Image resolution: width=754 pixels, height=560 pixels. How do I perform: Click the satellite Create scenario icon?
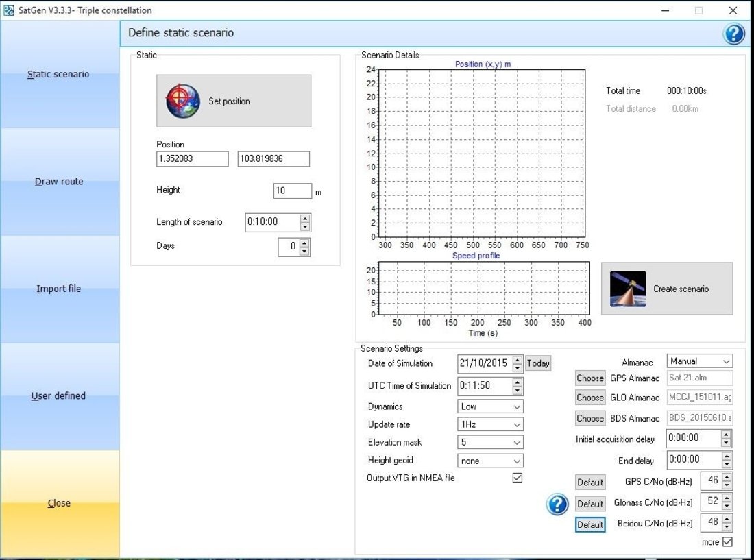tap(628, 289)
